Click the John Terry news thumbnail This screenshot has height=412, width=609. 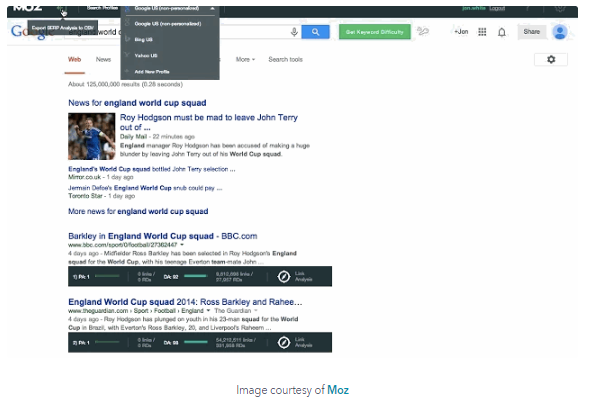(x=92, y=136)
